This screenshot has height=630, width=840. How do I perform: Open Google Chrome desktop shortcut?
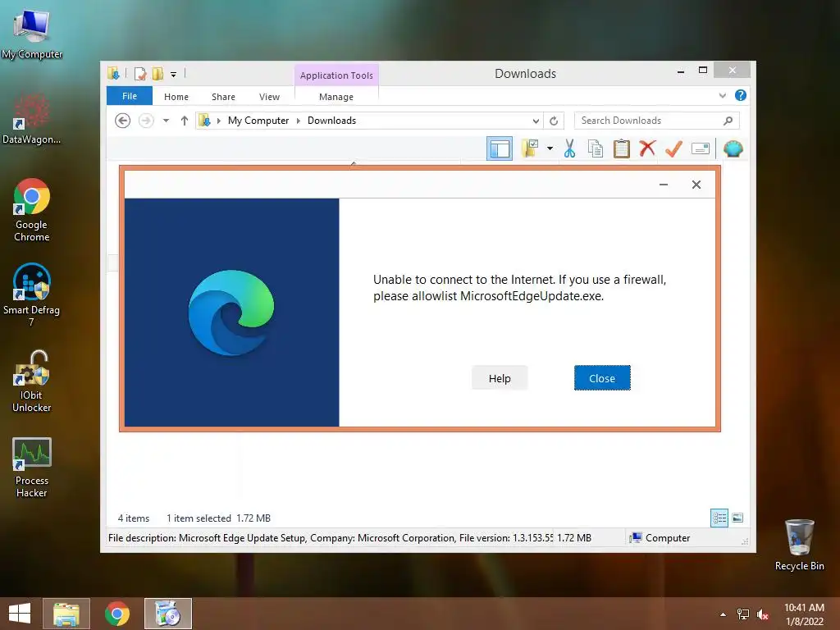(32, 210)
